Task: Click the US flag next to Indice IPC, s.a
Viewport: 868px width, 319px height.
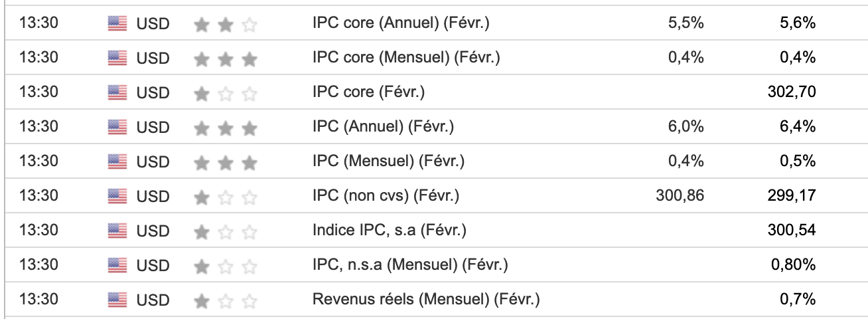Action: pyautogui.click(x=117, y=231)
